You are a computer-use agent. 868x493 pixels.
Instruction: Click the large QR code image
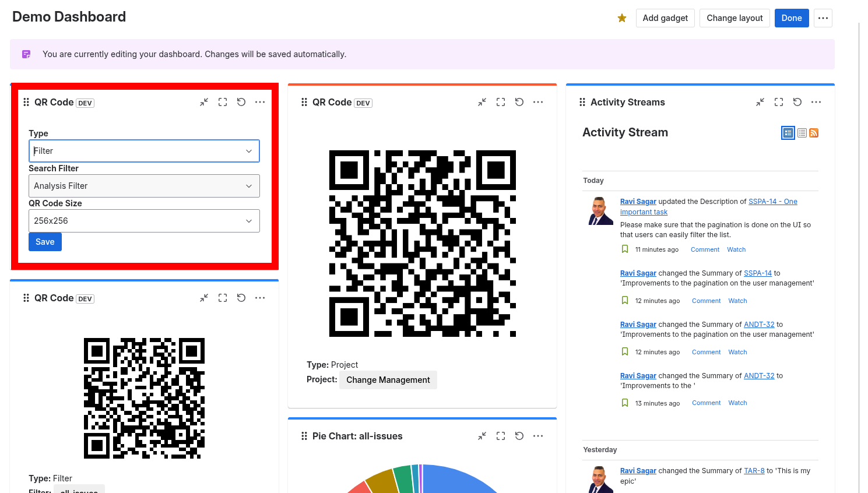coord(423,244)
